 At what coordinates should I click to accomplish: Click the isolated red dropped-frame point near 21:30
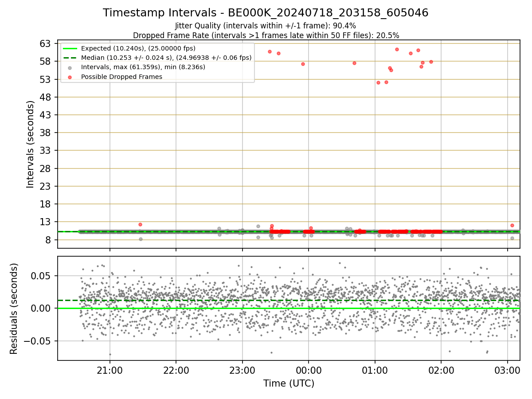[x=140, y=224]
